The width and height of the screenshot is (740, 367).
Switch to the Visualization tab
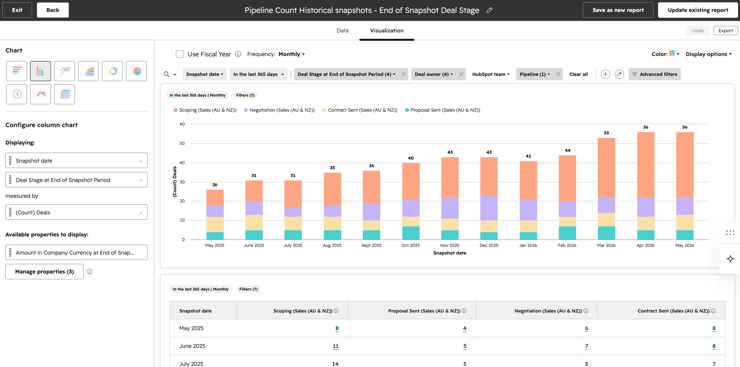[x=387, y=31]
